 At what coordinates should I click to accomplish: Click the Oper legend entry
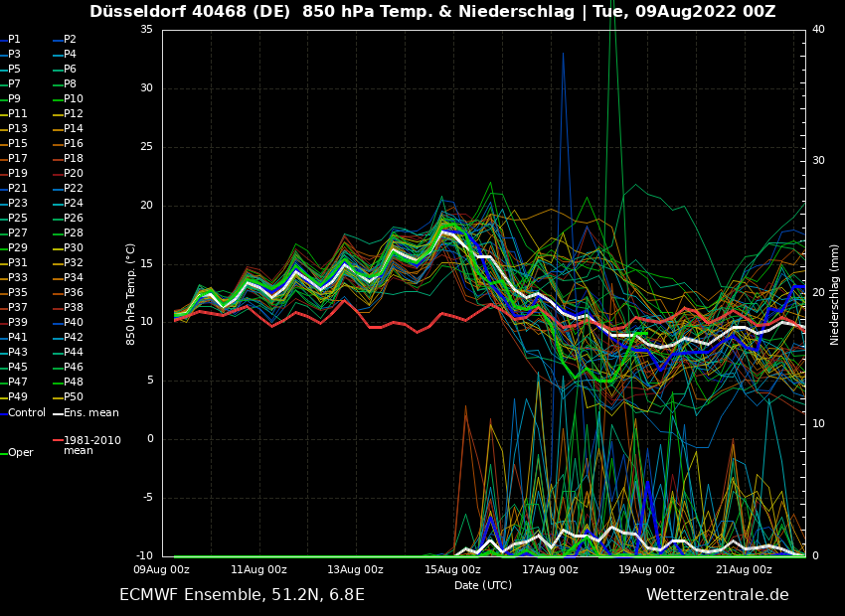point(21,453)
